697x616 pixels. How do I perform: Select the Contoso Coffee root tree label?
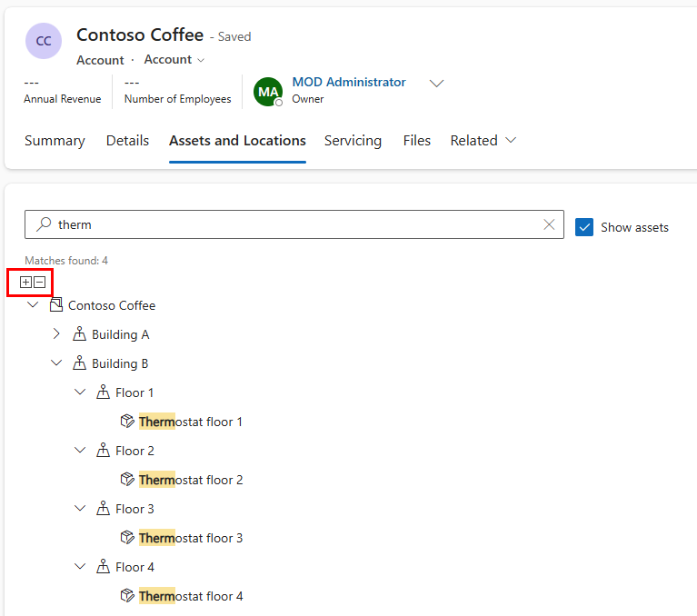tap(112, 305)
